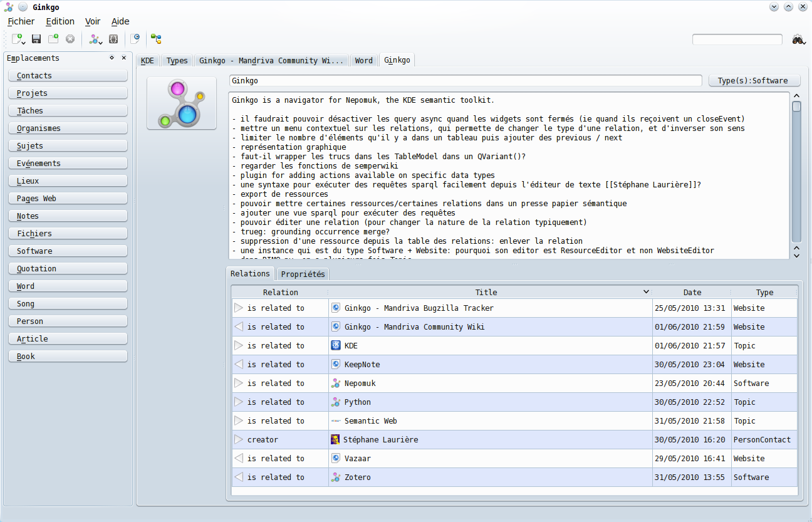Open Pages Web in the sidebar

point(68,198)
